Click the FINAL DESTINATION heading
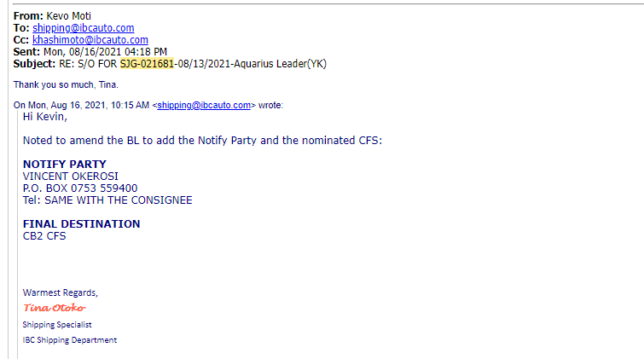The image size is (644, 359). (81, 224)
